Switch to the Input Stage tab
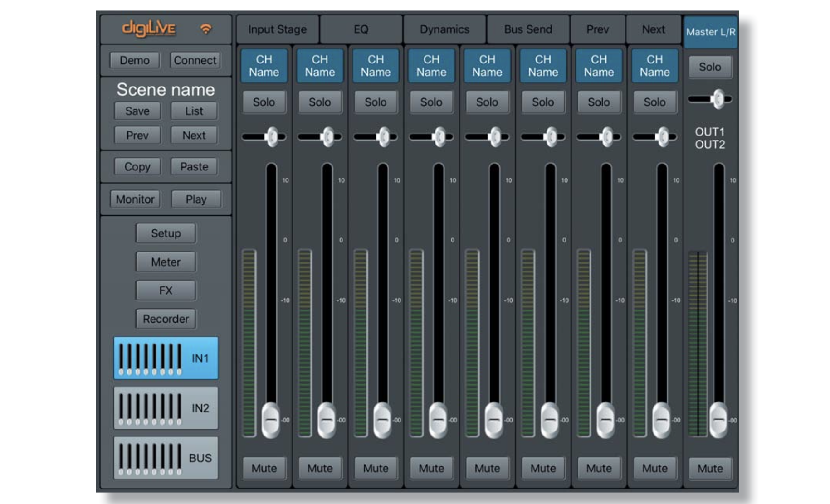830x504 pixels. click(x=278, y=29)
